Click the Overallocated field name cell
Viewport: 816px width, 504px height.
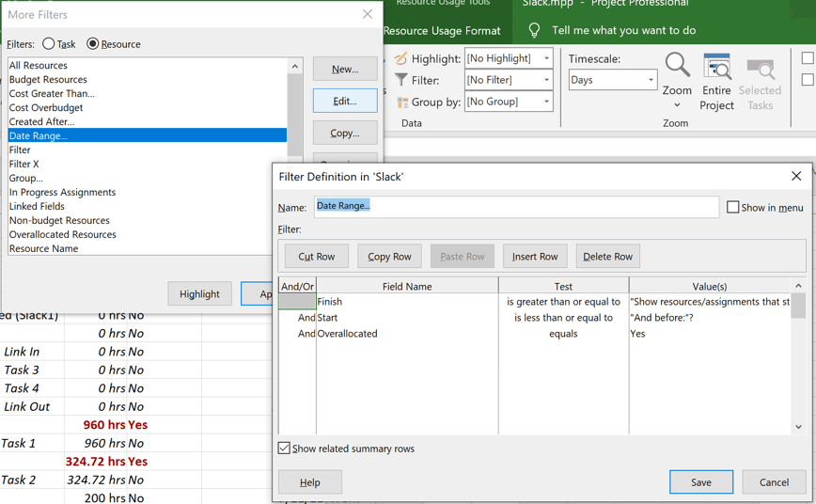(x=407, y=333)
